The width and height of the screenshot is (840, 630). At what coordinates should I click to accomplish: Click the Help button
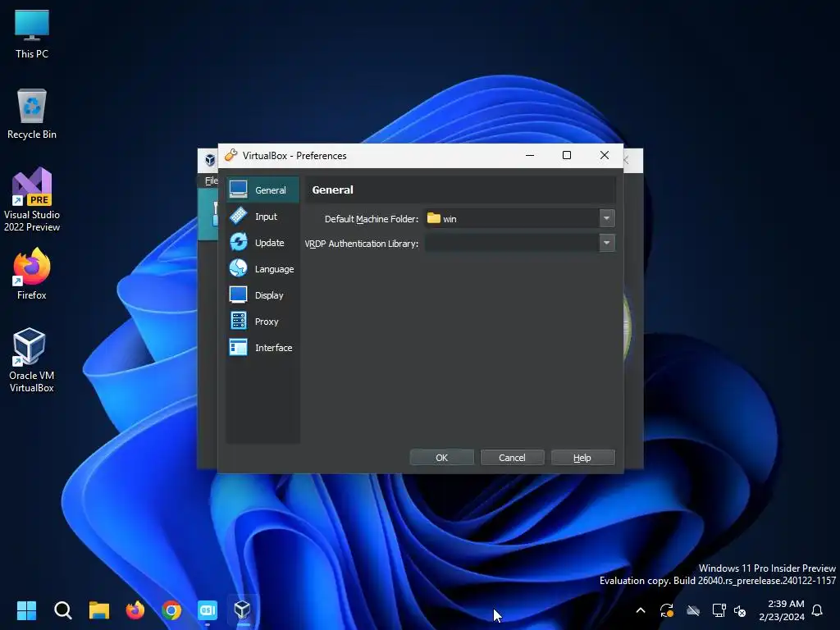click(582, 458)
